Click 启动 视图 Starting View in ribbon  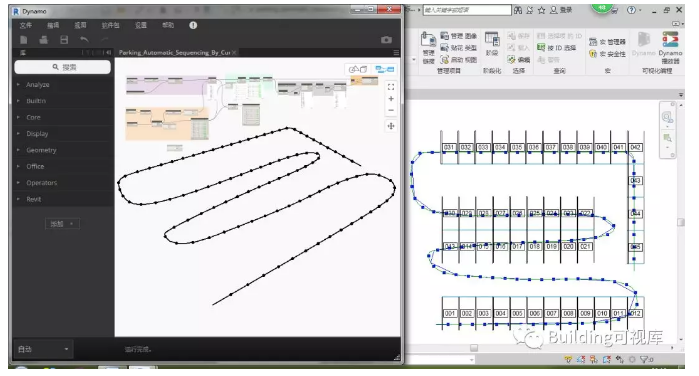click(459, 60)
